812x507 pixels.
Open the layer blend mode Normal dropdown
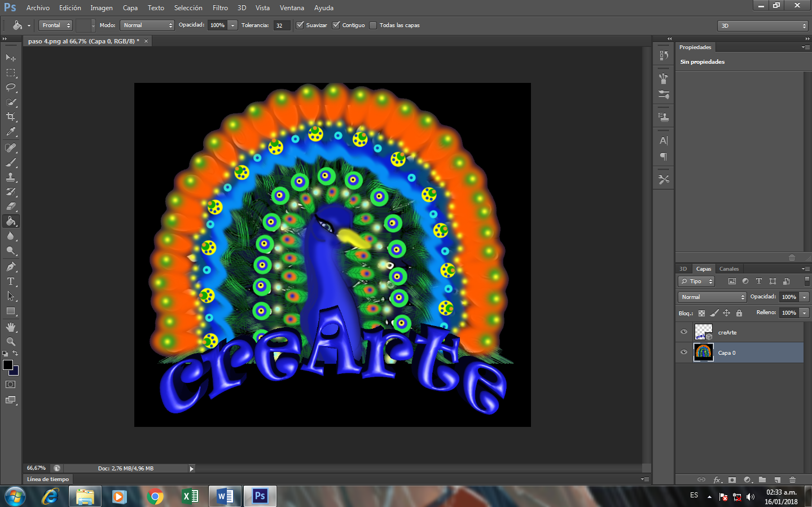click(x=712, y=297)
